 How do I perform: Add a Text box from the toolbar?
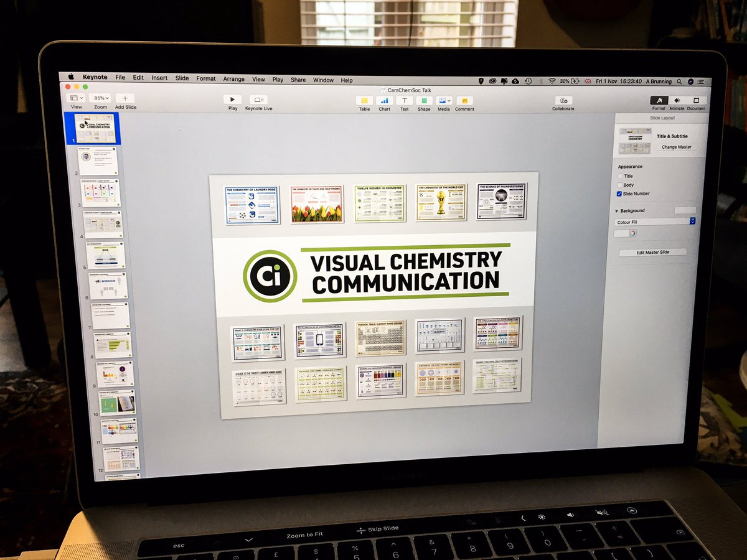[x=404, y=100]
